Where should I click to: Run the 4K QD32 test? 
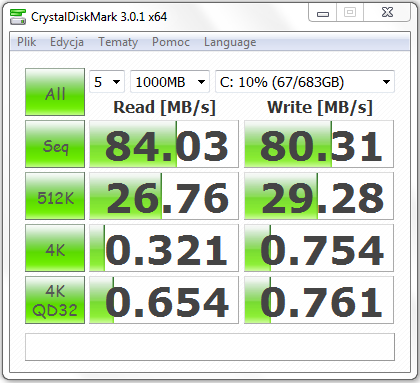[x=55, y=300]
